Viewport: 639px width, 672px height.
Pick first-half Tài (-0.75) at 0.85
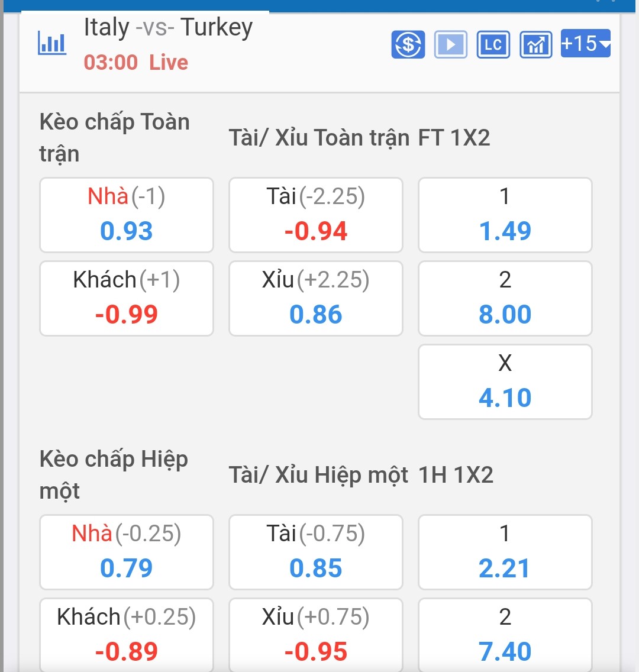(x=315, y=552)
